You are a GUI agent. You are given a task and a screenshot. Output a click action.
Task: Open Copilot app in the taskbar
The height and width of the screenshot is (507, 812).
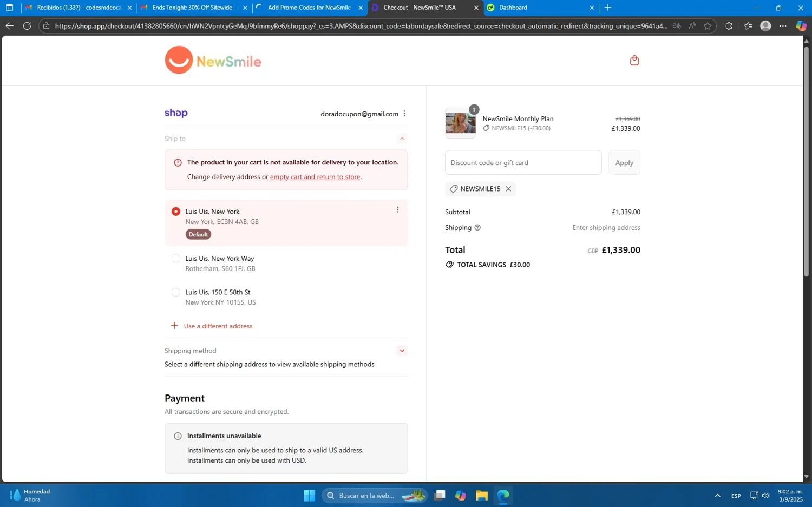tap(460, 496)
